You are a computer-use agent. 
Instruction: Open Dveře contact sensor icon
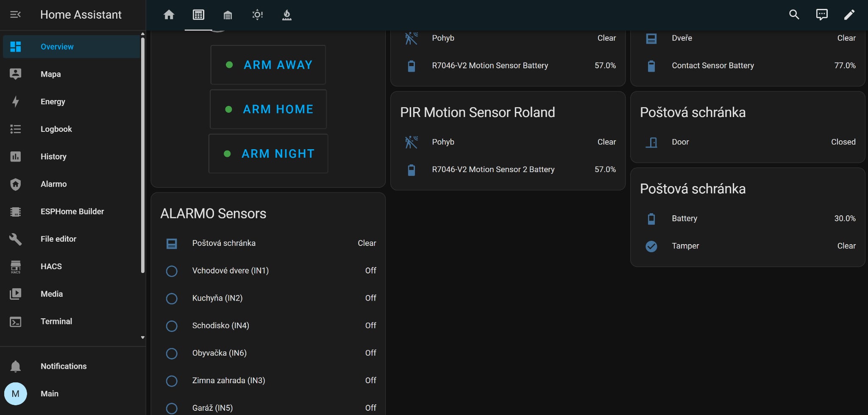(x=651, y=39)
